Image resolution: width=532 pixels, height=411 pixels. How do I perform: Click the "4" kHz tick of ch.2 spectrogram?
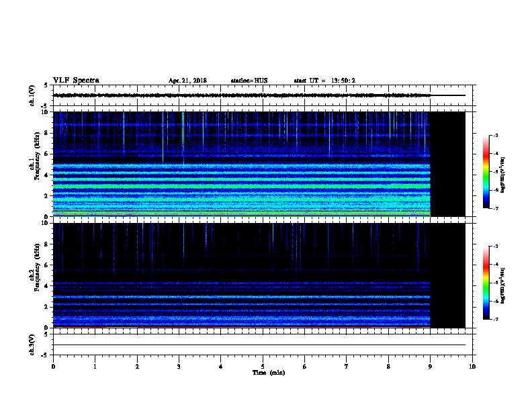point(46,286)
